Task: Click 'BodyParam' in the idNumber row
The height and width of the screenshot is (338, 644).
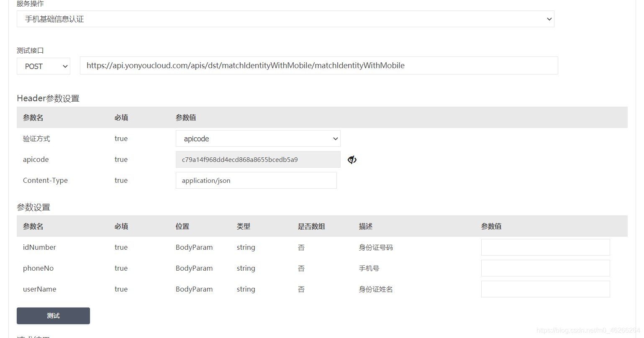Action: (194, 247)
